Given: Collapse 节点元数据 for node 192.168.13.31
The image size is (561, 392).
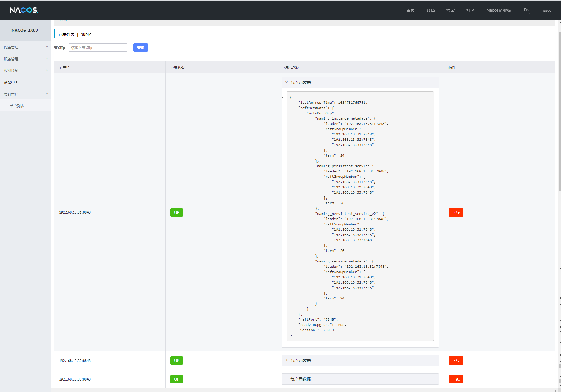Looking at the screenshot, I should coord(360,83).
